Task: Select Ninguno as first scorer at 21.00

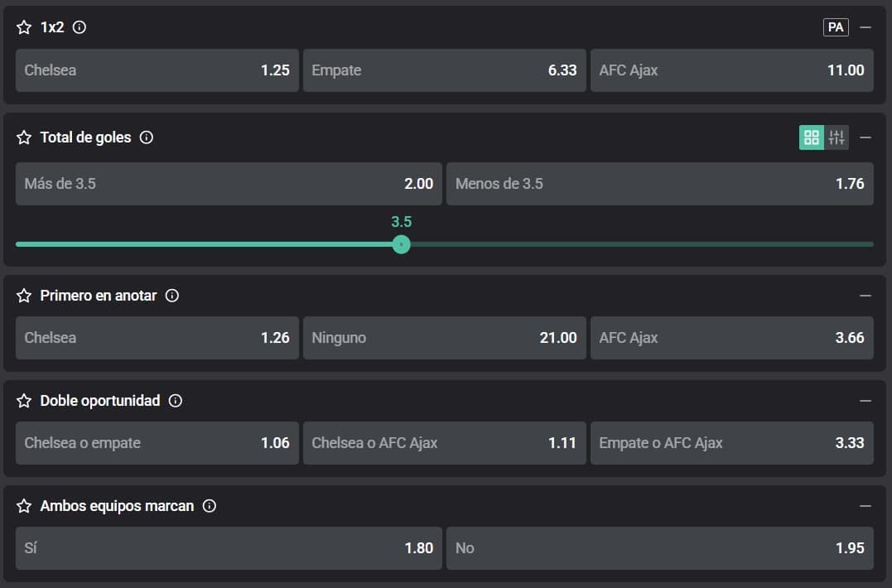Action: (x=444, y=338)
